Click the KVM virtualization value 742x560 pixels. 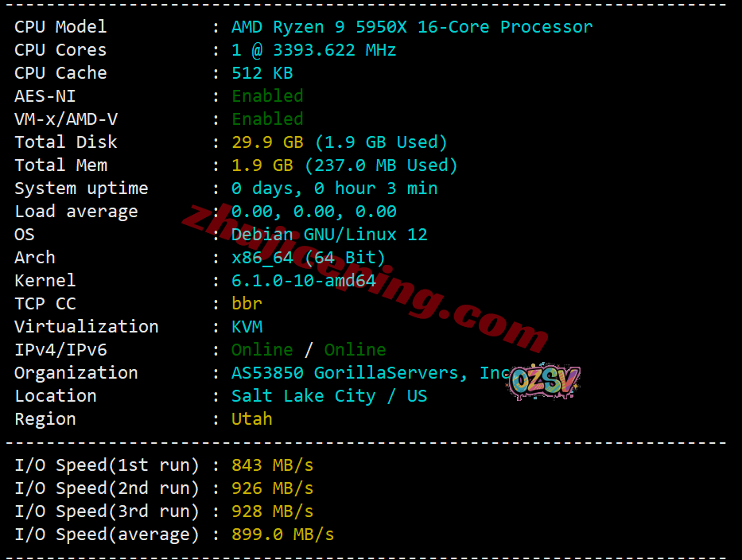pos(247,327)
